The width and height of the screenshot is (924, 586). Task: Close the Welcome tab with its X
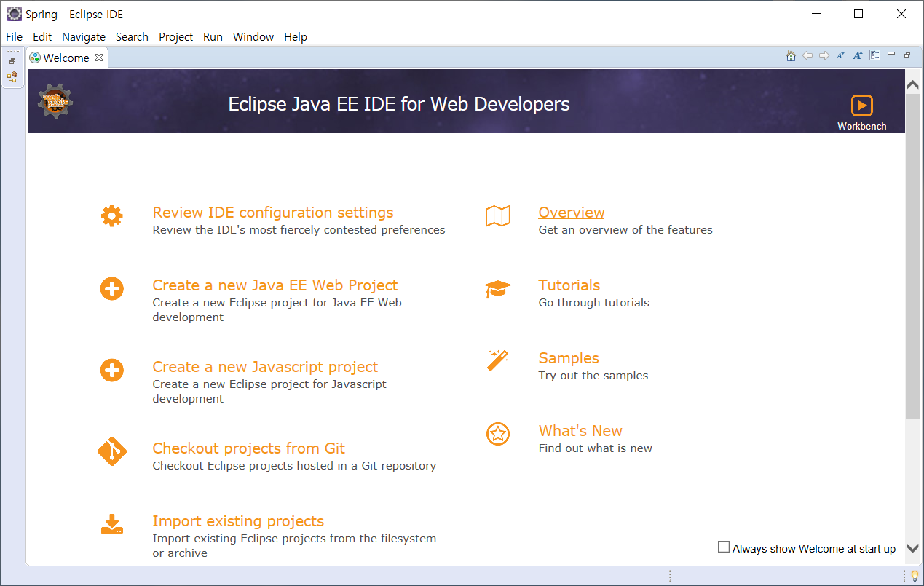tap(100, 58)
